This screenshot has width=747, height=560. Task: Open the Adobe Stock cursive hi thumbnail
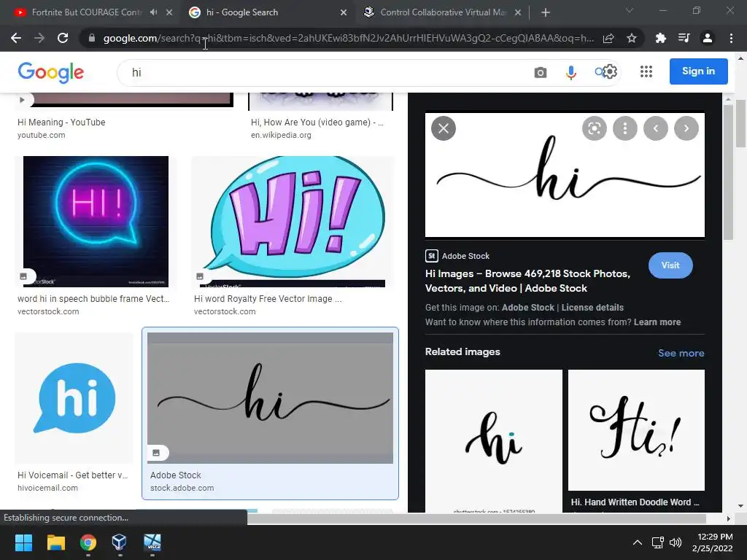click(x=270, y=398)
